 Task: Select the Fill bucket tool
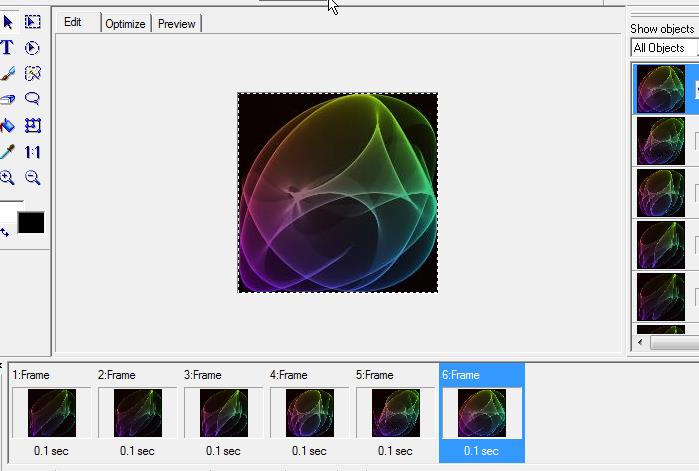pos(7,126)
